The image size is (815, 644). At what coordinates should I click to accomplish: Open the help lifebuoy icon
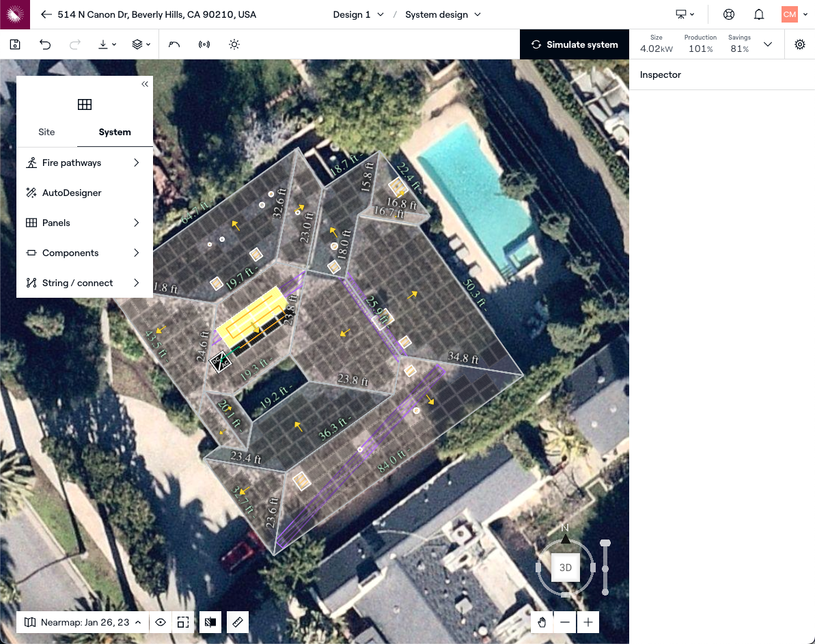[x=729, y=14]
